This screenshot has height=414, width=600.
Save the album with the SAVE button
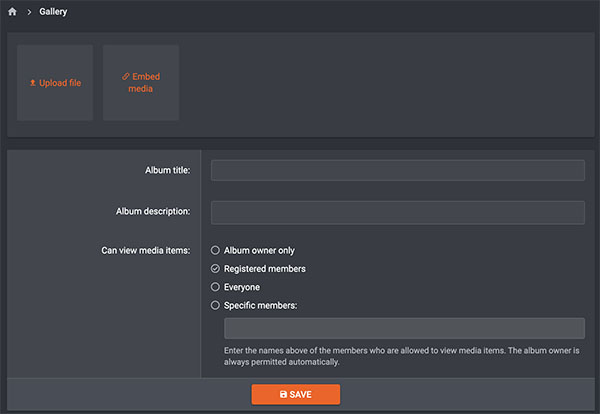pyautogui.click(x=296, y=395)
